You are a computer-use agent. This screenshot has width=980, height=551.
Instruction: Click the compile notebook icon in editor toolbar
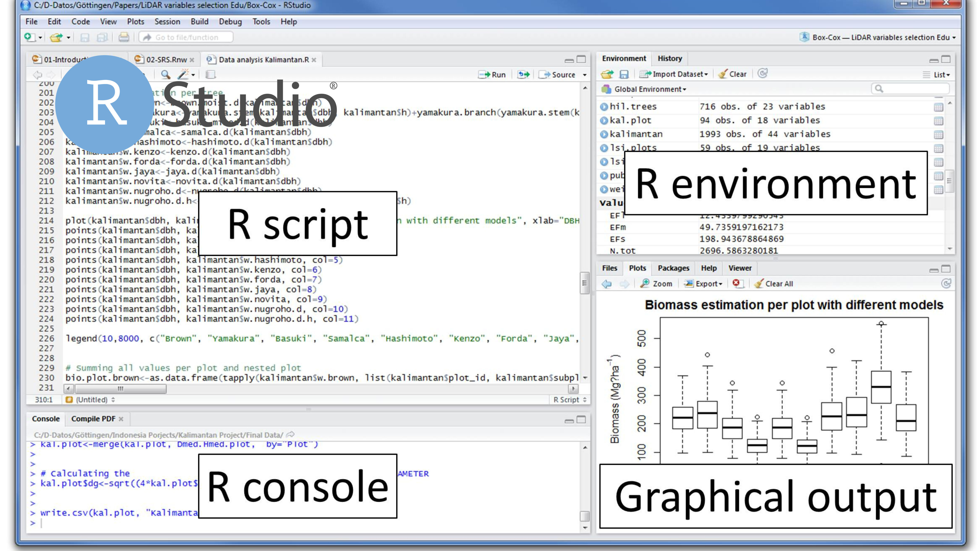[x=210, y=74]
